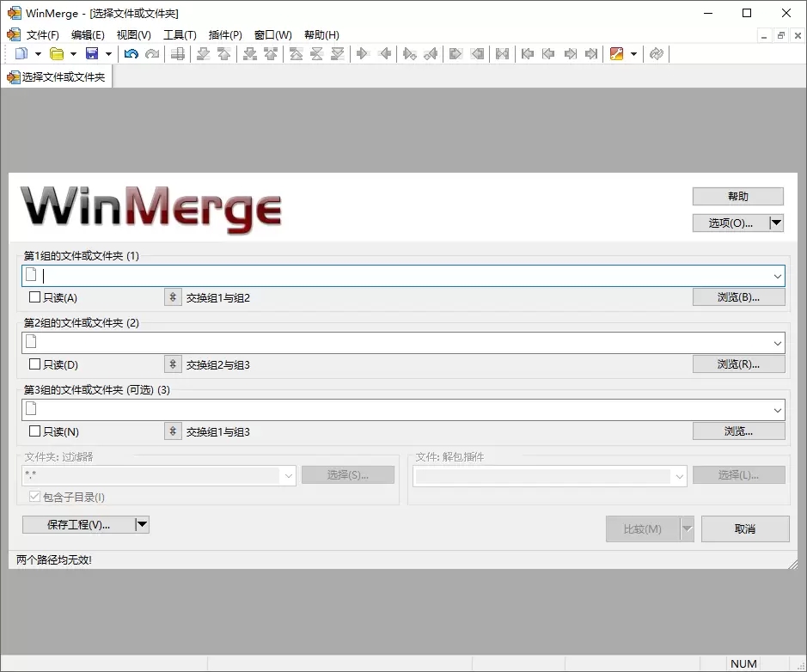Viewport: 807px width, 672px height.
Task: Click into the third group path field
Action: [403, 410]
